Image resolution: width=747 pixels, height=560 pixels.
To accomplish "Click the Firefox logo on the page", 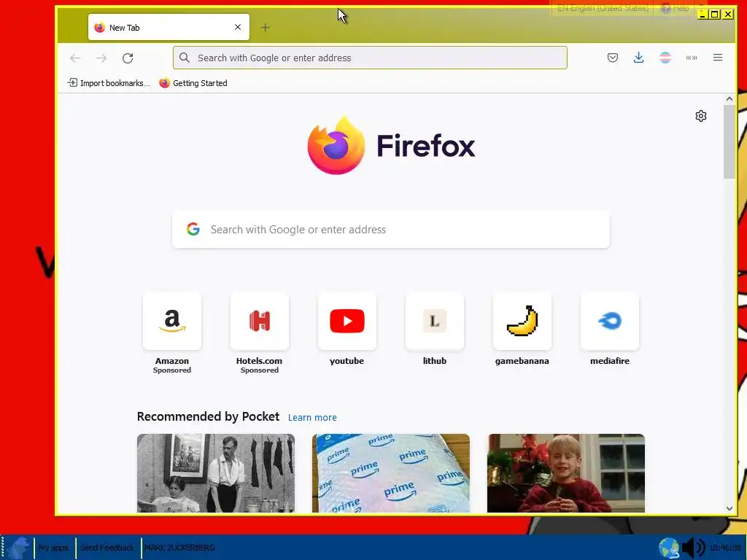I will point(391,146).
